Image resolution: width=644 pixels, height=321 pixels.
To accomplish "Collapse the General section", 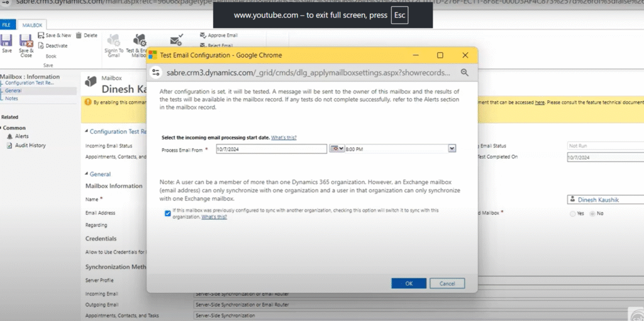I will tap(86, 174).
